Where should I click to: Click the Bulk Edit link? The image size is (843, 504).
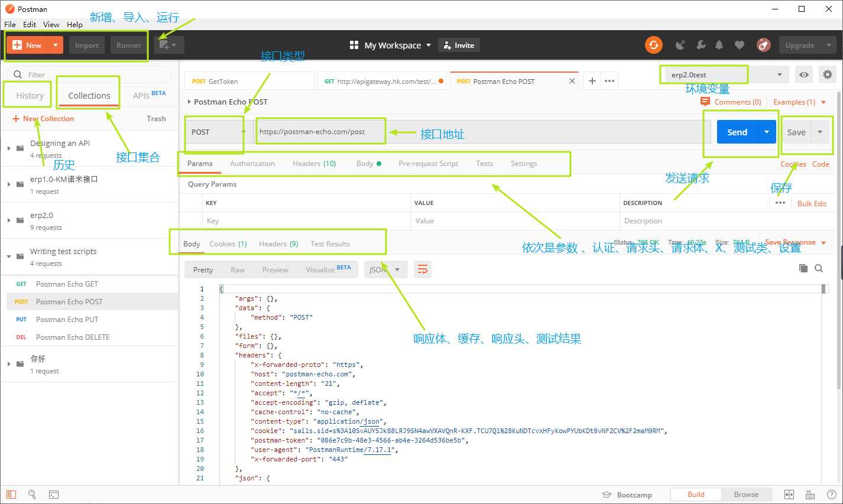pos(812,203)
